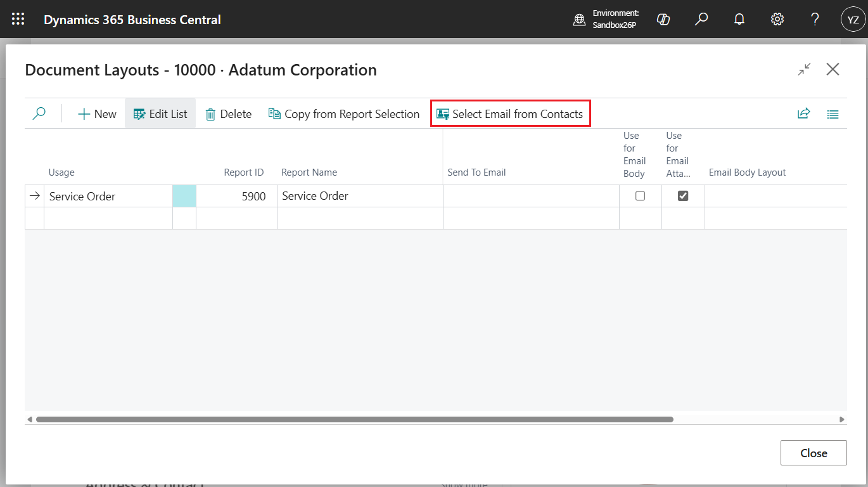Open the YZ user account avatar
Image resolution: width=868 pixels, height=487 pixels.
click(853, 19)
